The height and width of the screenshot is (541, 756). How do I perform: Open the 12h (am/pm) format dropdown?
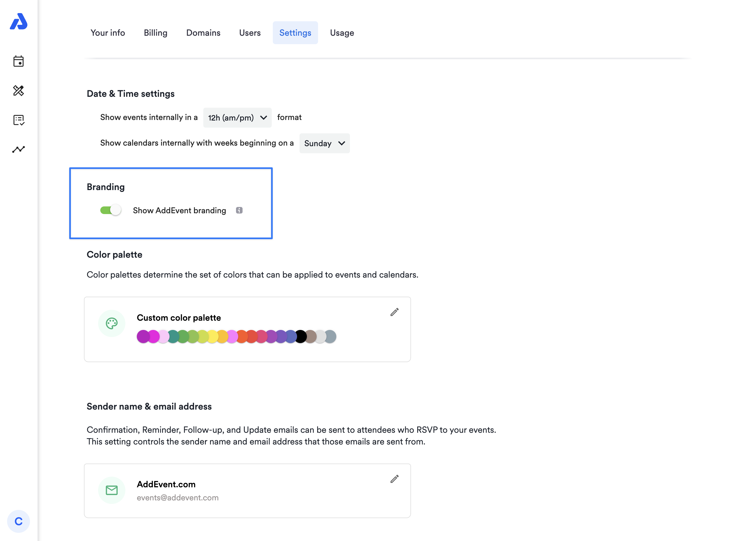237,118
